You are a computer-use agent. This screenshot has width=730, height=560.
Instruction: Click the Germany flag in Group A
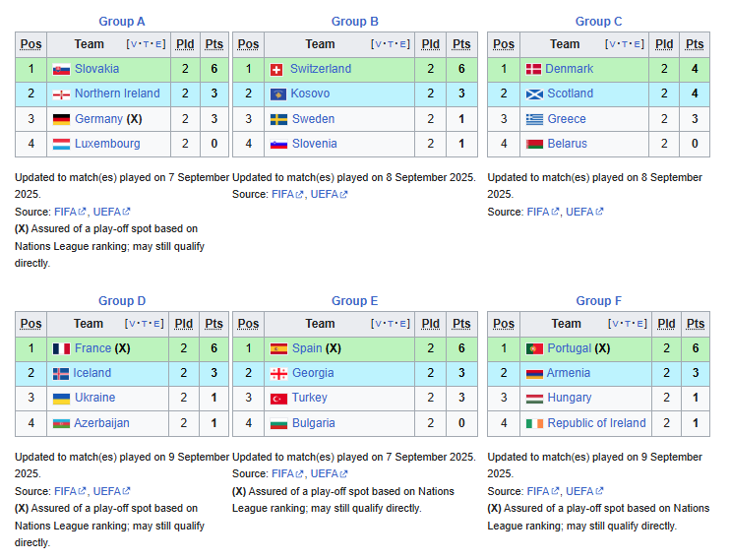pos(61,120)
